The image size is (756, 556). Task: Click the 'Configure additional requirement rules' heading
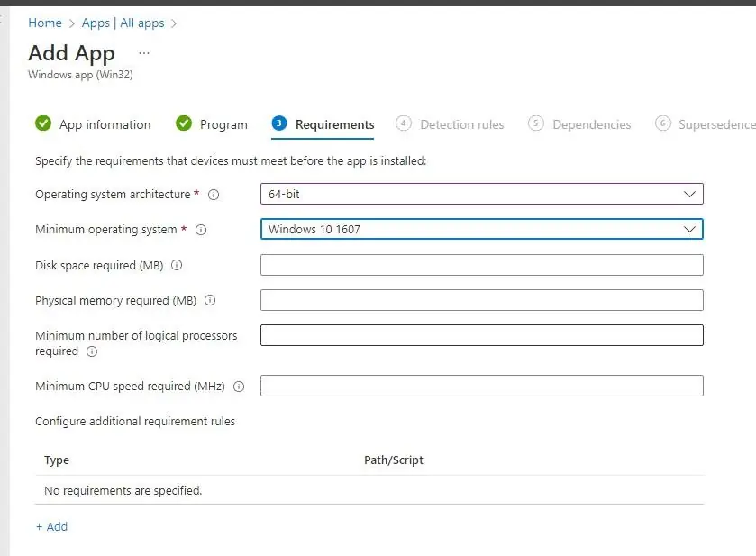135,422
